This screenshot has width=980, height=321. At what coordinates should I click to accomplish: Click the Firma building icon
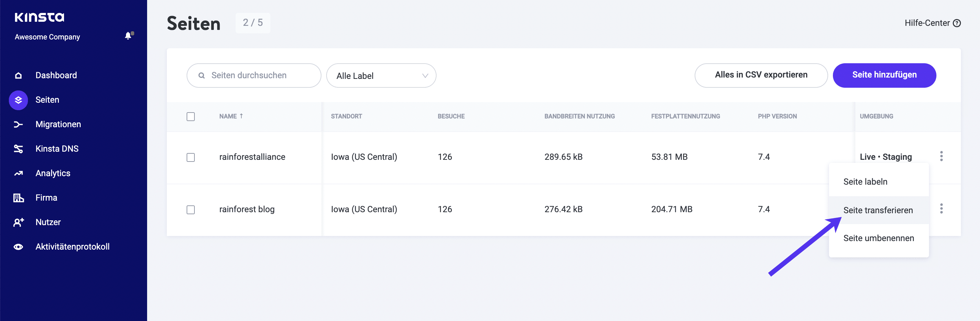[x=18, y=198]
